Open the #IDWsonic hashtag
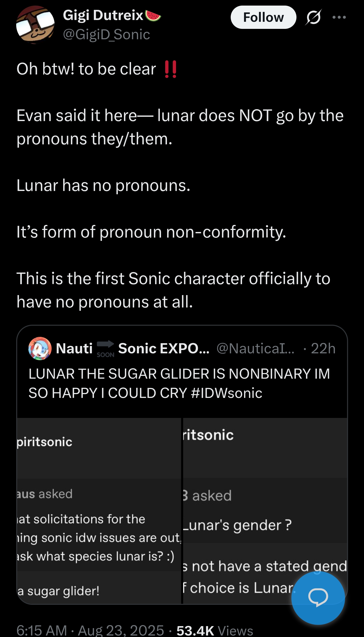Viewport: 364px width, 637px height. 227,393
